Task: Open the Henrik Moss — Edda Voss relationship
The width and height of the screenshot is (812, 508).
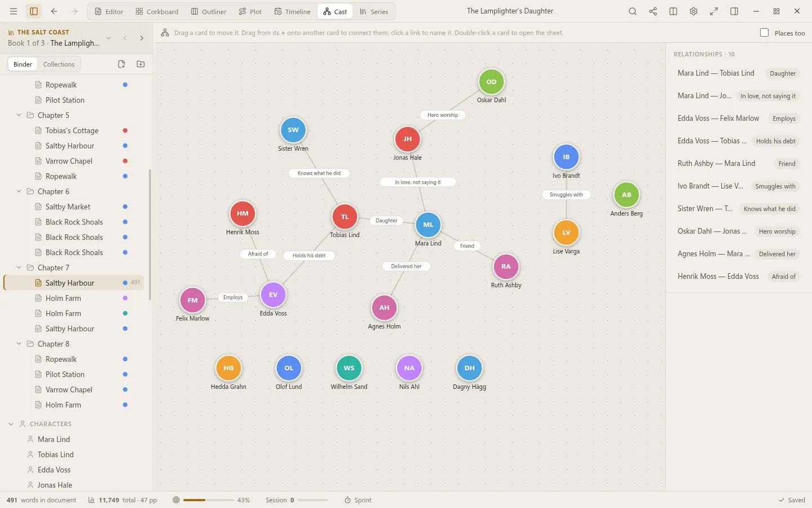Action: (x=738, y=277)
